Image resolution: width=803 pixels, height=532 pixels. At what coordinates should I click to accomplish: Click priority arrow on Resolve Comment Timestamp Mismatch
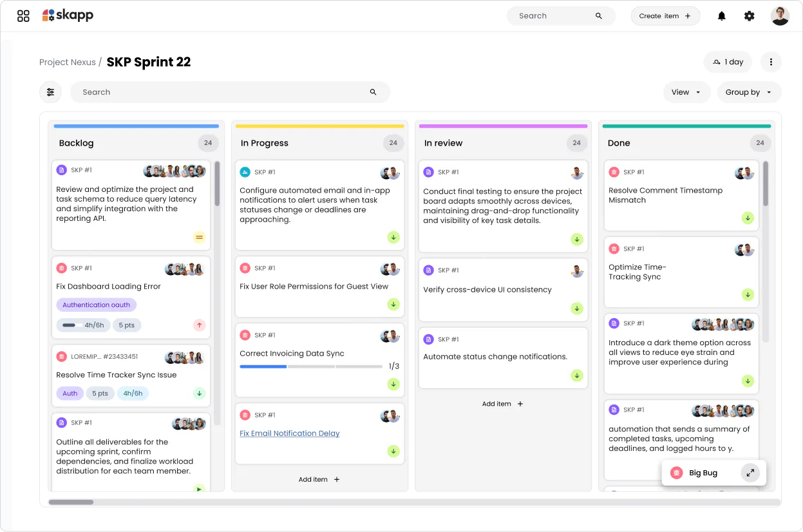[748, 218]
